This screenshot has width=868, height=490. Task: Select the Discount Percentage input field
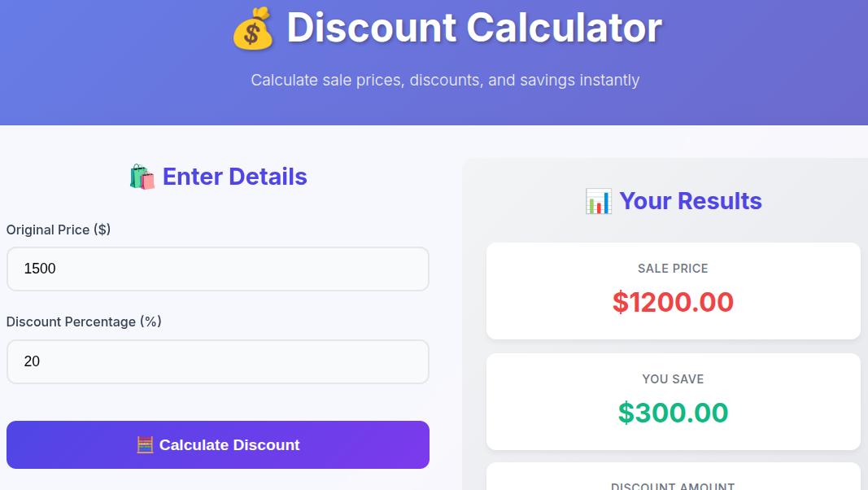[x=217, y=361]
